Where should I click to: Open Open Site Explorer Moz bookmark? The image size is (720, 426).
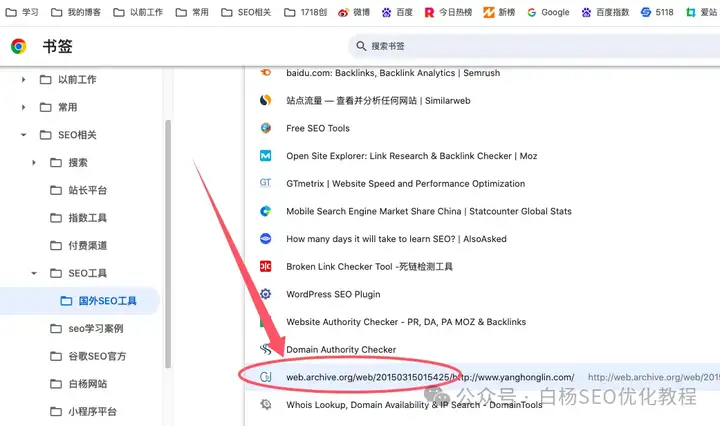(x=411, y=156)
